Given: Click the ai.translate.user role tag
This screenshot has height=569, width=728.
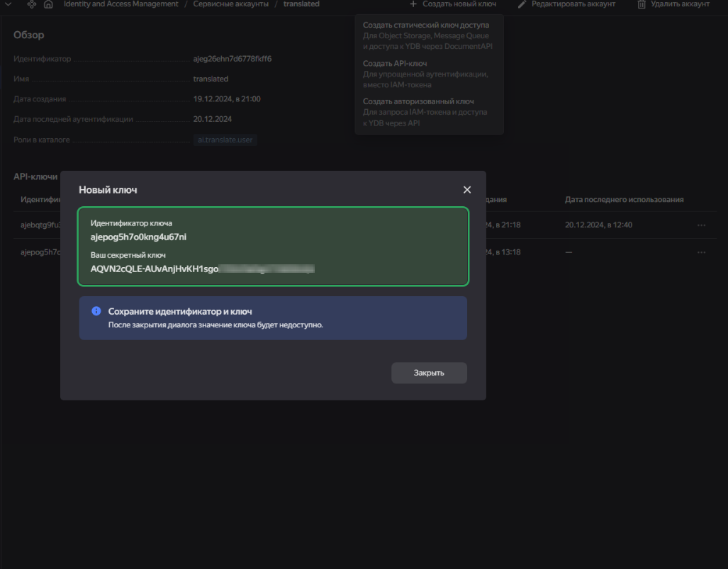Looking at the screenshot, I should pos(225,140).
